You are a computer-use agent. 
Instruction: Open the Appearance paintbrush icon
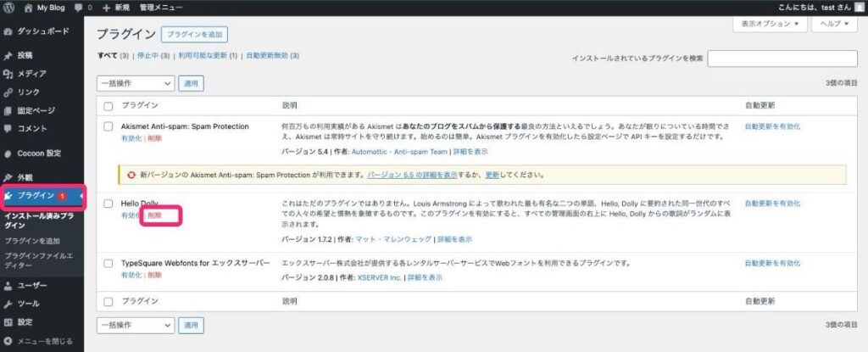tap(8, 177)
